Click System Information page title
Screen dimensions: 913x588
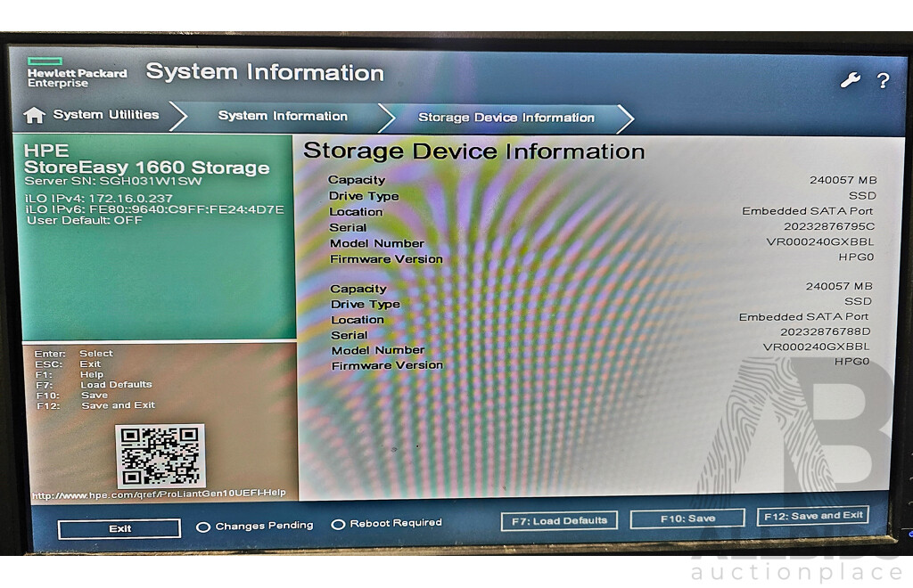pos(265,72)
